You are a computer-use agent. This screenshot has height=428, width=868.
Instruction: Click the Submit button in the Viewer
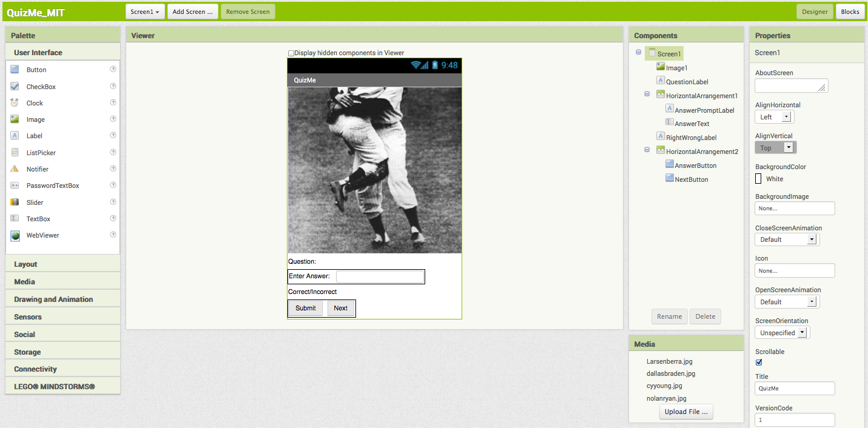[x=306, y=308]
